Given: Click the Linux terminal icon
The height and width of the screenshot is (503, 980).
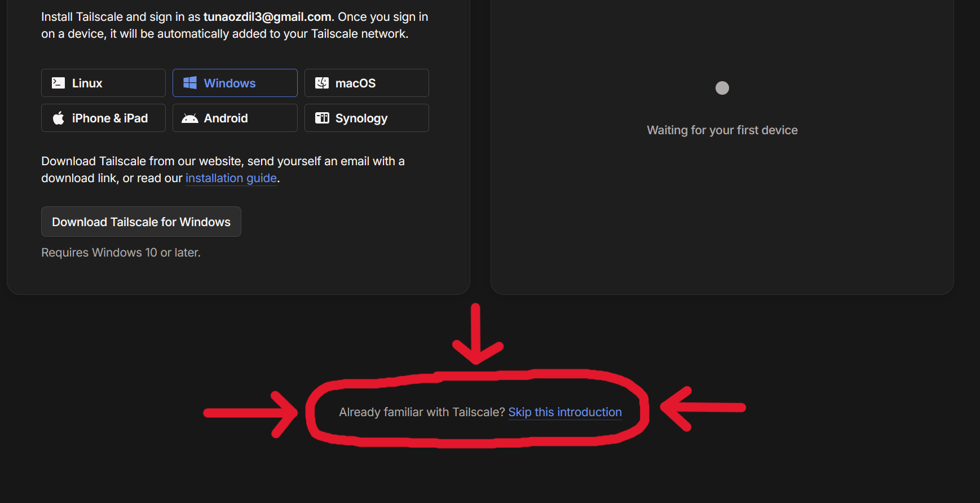Looking at the screenshot, I should point(58,83).
